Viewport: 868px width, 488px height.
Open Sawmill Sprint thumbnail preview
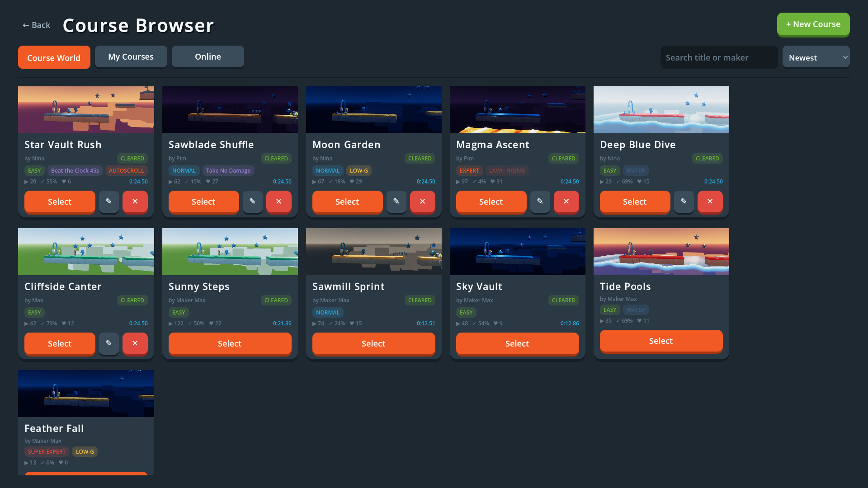[373, 252]
